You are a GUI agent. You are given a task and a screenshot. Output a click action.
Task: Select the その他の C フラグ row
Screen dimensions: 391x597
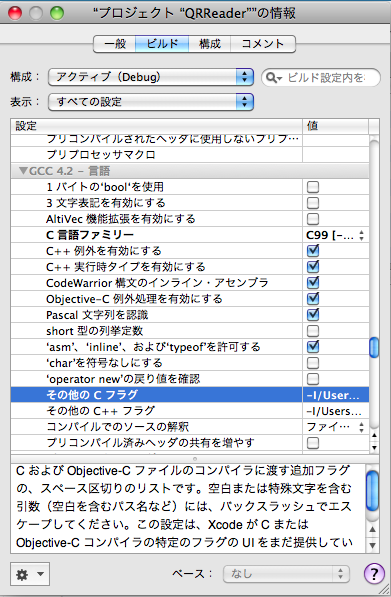[190, 395]
